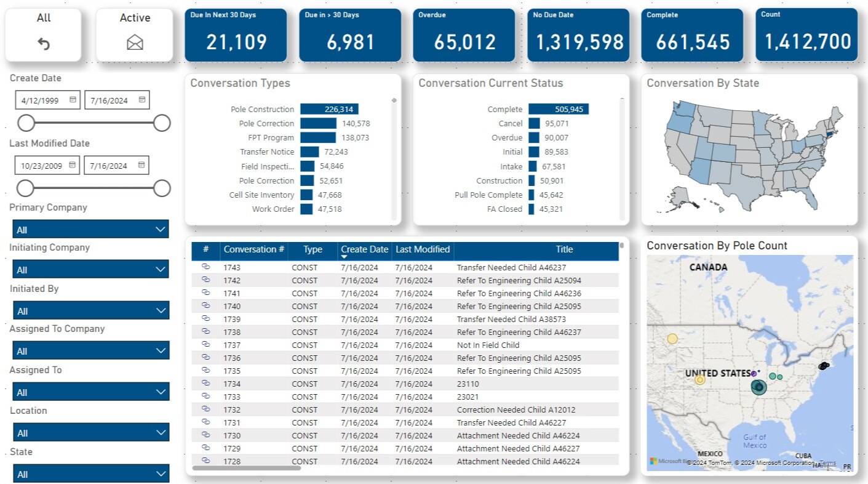Screen dimensions: 868x484
Task: Click the sort arrow under the Create Date column header
Action: pos(343,256)
